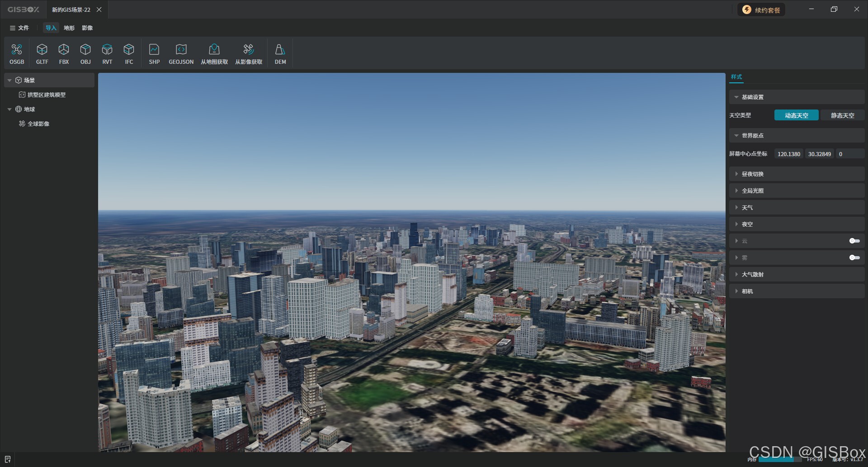868x467 pixels.
Task: Click the 地球 globe icon in tree
Action: 19,109
